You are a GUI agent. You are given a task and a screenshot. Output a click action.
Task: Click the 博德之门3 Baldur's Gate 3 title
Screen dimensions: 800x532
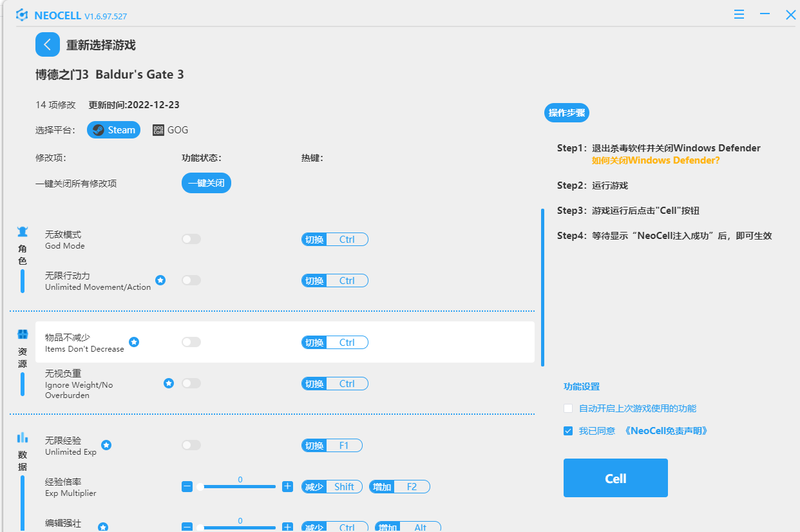[x=110, y=75]
